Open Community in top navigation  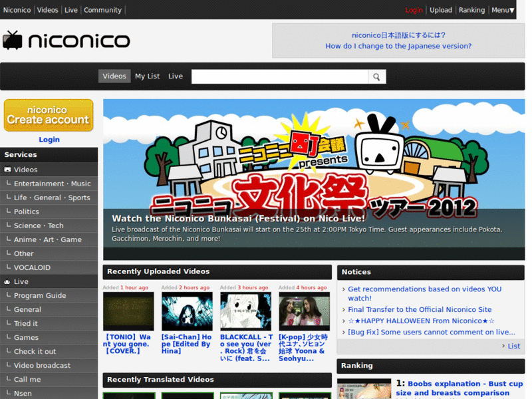pyautogui.click(x=103, y=10)
